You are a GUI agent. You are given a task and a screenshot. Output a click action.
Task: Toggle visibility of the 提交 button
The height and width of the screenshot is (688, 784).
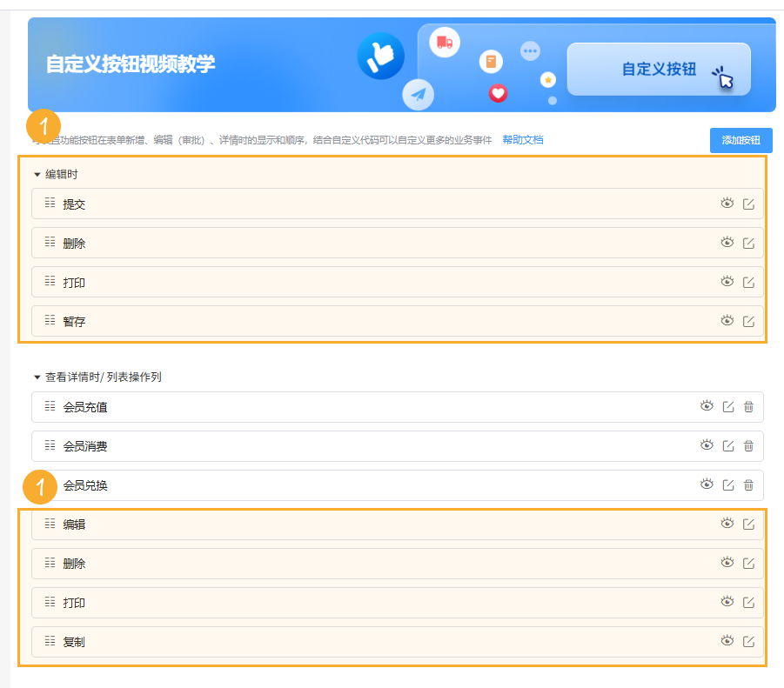click(727, 204)
